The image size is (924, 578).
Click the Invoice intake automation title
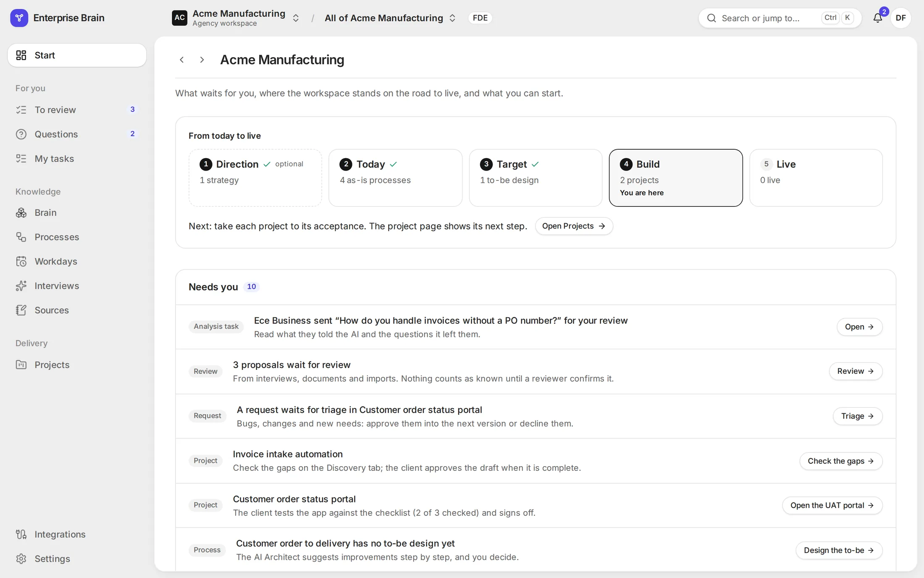288,454
